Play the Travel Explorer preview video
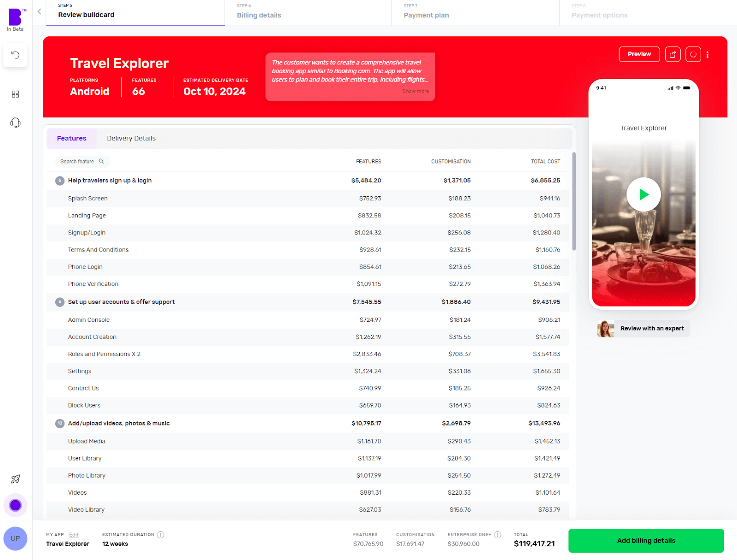The width and height of the screenshot is (737, 560). point(643,194)
